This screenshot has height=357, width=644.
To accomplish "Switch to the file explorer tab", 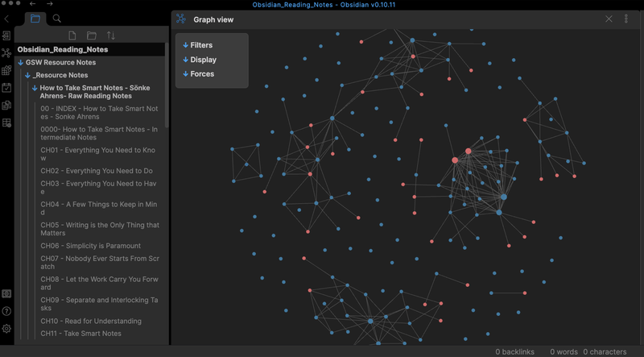I will tap(35, 19).
